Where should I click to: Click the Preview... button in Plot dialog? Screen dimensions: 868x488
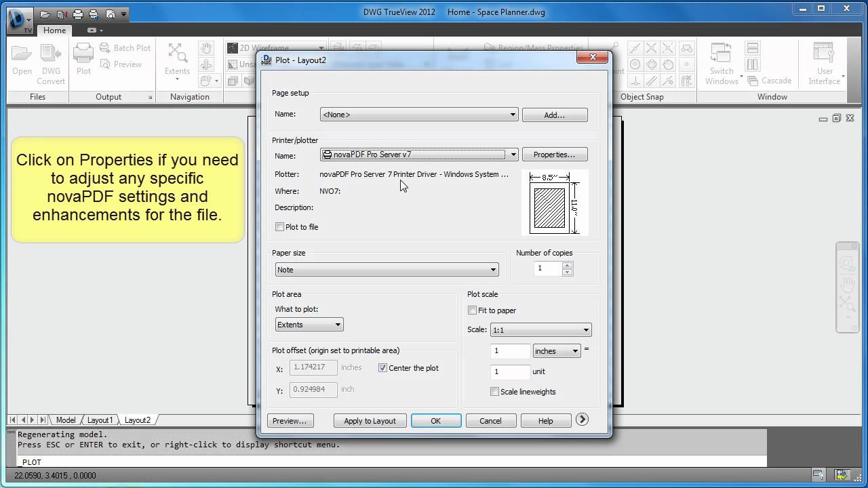tap(290, 421)
